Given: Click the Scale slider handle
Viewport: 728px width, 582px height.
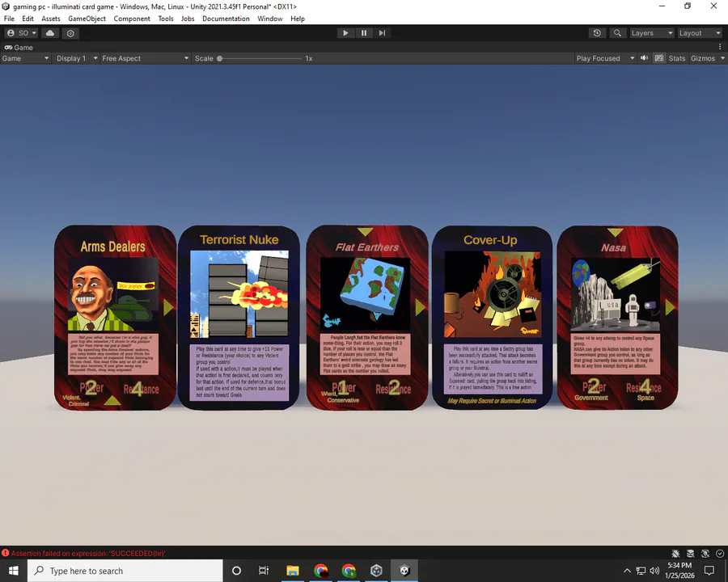Looking at the screenshot, I should 219,58.
